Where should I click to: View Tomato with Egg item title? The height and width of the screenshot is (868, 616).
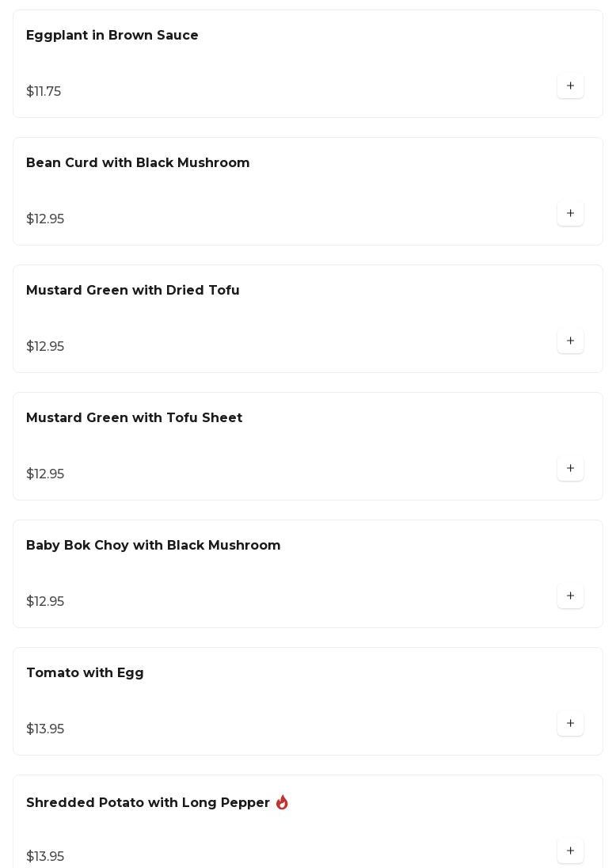[85, 673]
